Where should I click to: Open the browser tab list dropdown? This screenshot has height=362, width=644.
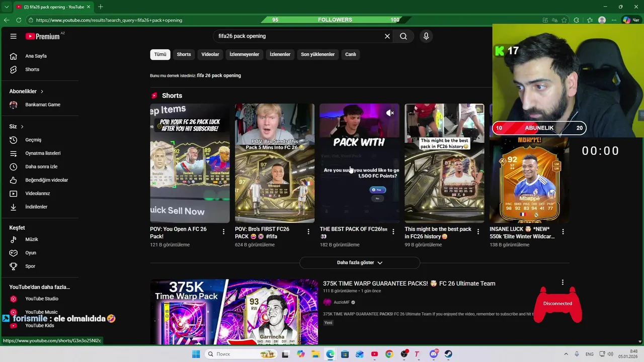click(x=7, y=7)
